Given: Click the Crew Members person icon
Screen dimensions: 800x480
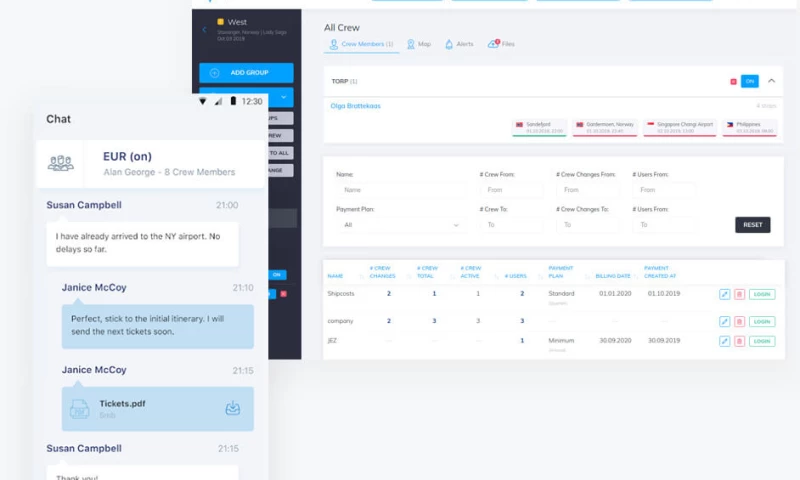Looking at the screenshot, I should point(334,44).
